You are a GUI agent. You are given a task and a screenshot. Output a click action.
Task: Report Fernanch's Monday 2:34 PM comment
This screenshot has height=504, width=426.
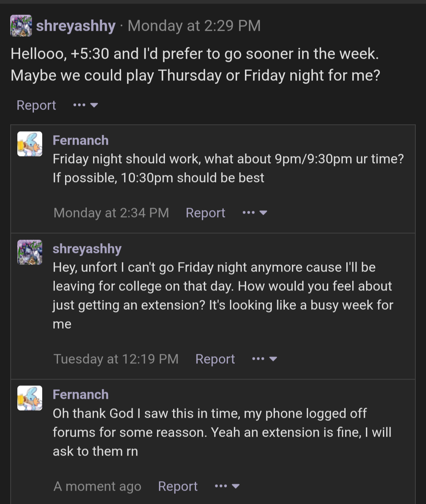pos(206,213)
